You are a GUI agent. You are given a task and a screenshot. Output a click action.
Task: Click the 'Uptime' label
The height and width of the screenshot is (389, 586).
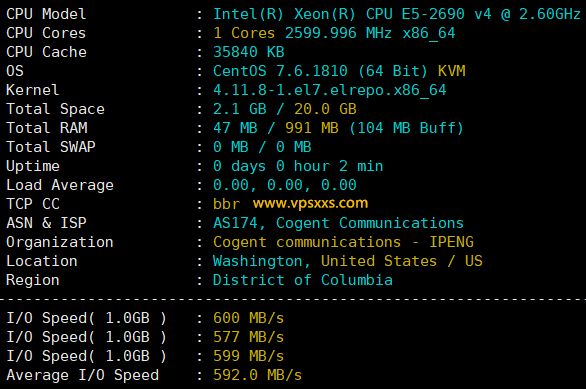33,166
